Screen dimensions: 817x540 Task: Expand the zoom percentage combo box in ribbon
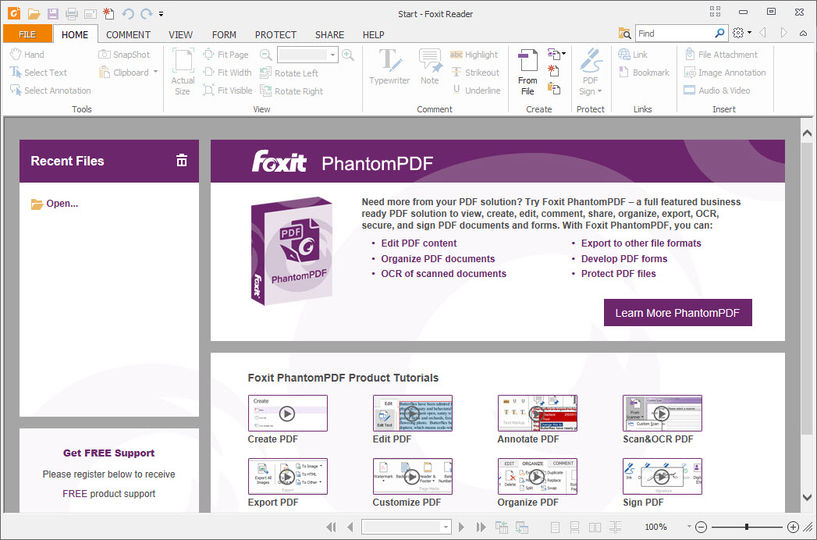(x=332, y=54)
